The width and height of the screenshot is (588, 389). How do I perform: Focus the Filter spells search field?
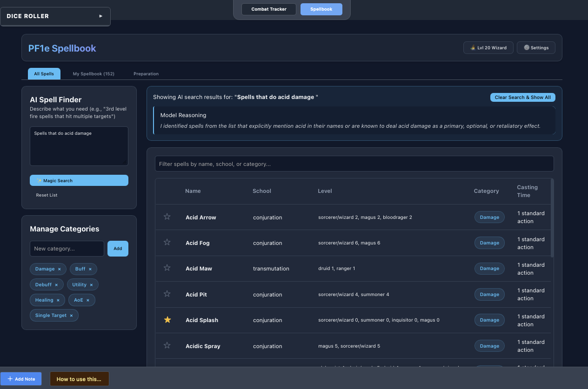354,164
